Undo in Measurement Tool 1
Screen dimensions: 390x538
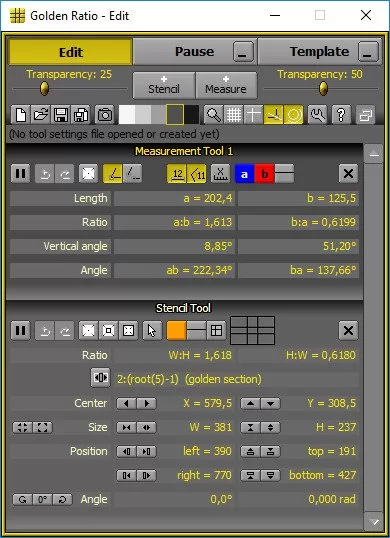[45, 174]
